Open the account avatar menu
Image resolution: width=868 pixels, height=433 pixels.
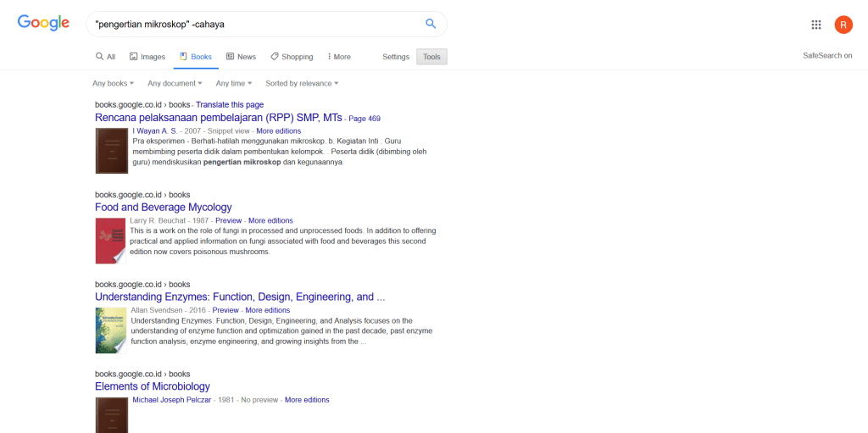point(843,25)
